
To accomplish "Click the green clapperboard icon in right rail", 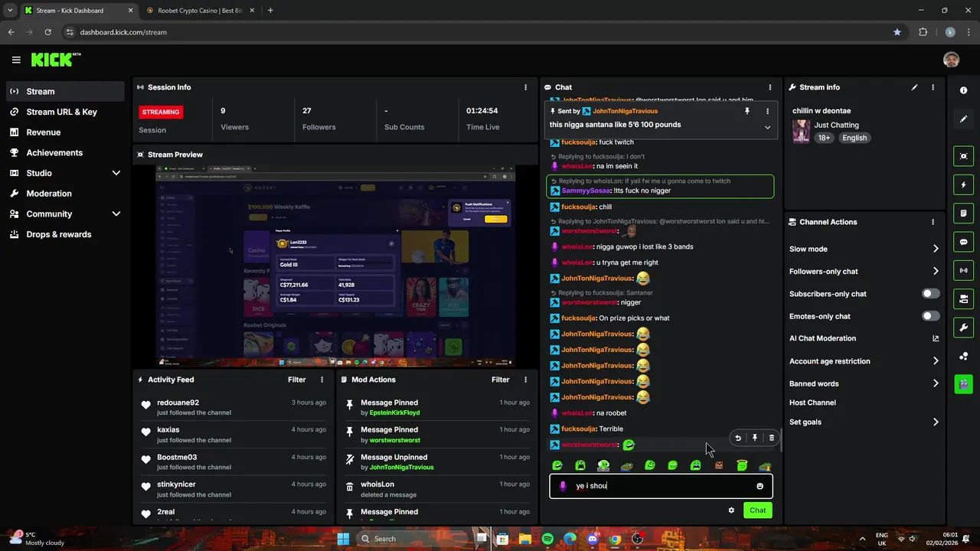I will click(x=963, y=384).
